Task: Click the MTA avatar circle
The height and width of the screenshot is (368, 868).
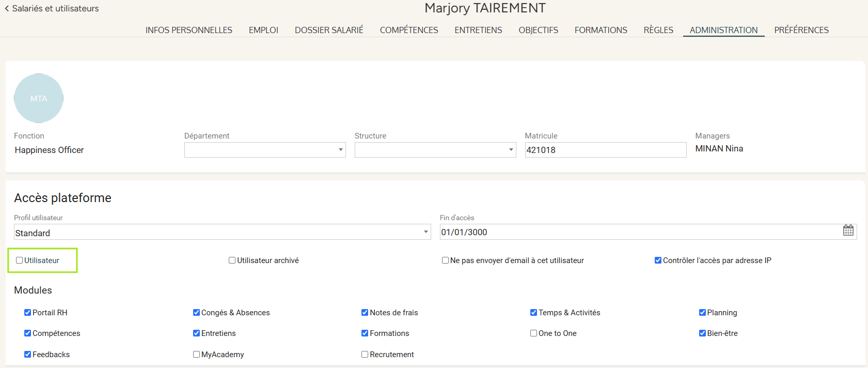Action: [x=39, y=98]
